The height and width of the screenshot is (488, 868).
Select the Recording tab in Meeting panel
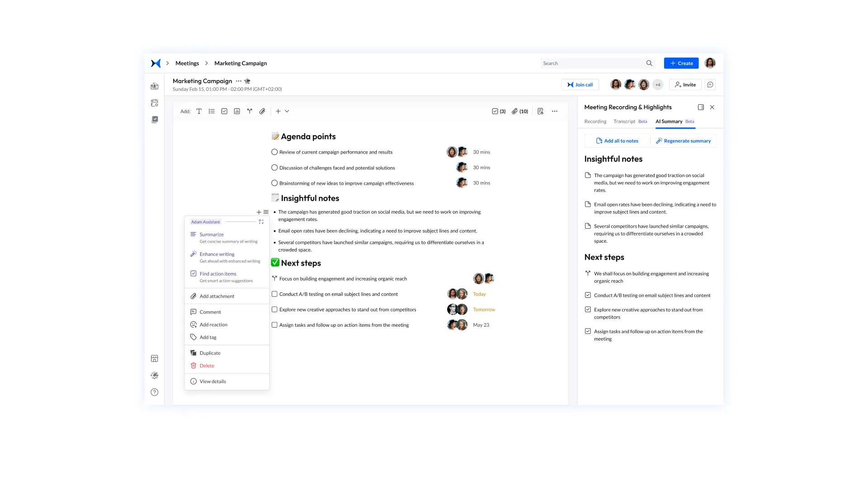click(595, 122)
